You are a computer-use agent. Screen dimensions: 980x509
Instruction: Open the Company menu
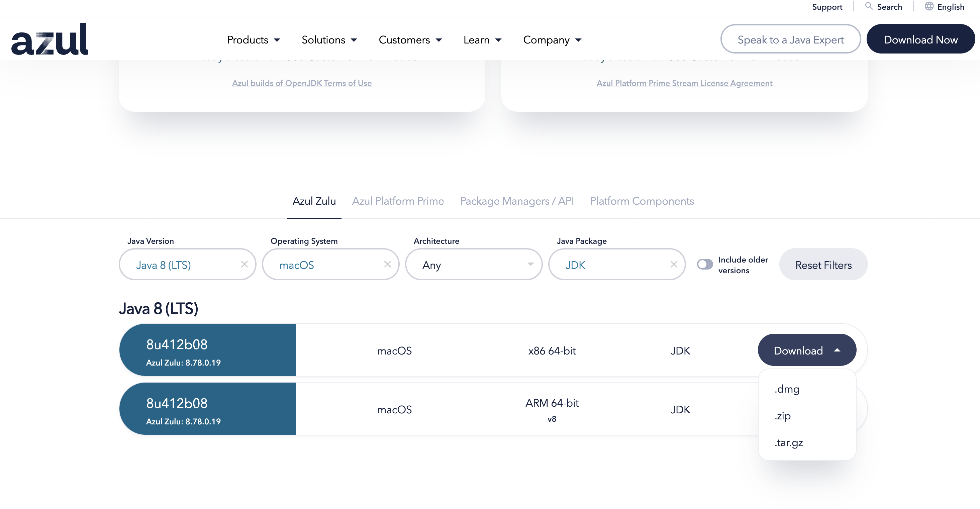[x=552, y=39]
